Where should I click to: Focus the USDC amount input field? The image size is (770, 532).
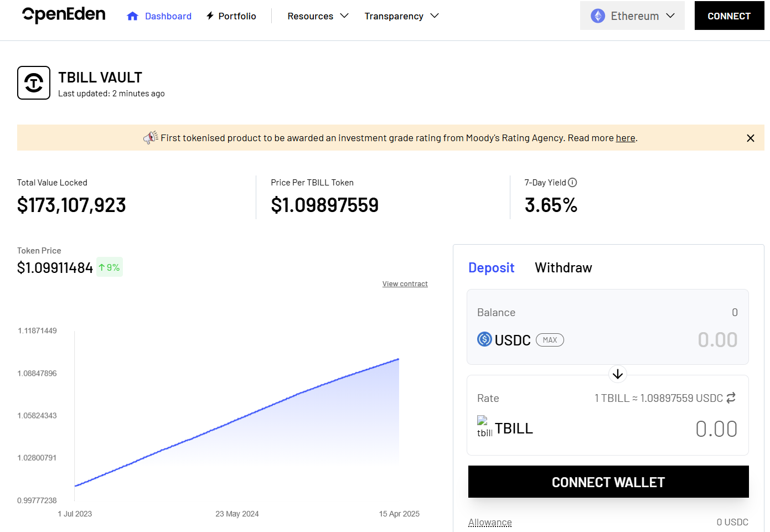(717, 339)
